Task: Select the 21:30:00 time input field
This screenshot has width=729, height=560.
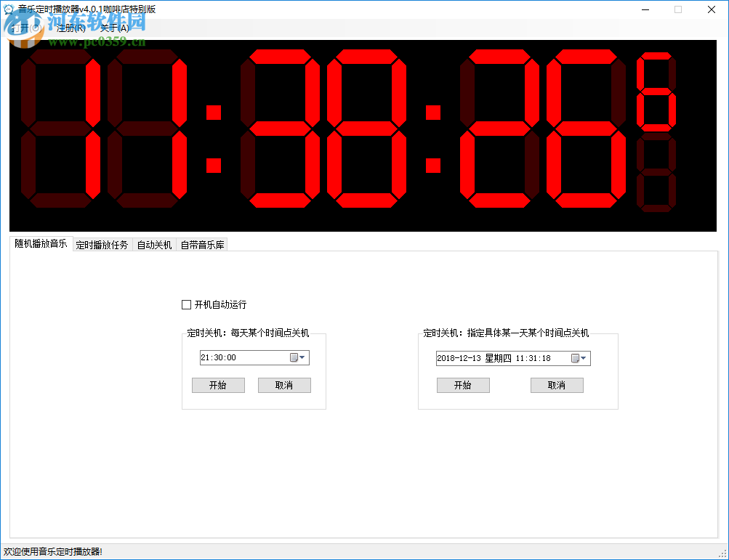Action: click(240, 357)
